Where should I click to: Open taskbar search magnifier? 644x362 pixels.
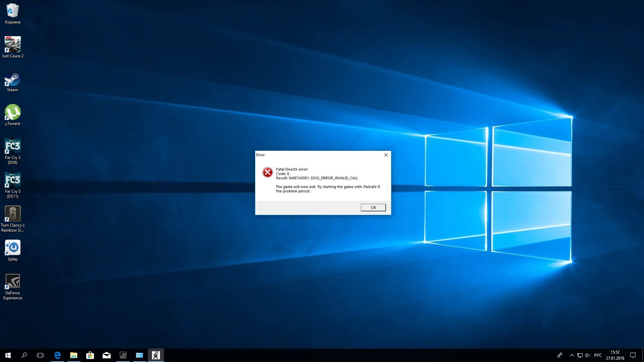pos(24,355)
